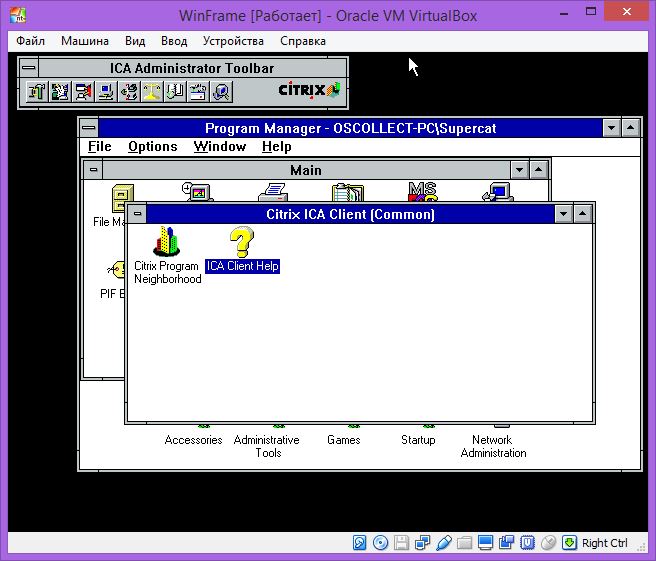Click the Citrix logo in the toolbar

(309, 90)
